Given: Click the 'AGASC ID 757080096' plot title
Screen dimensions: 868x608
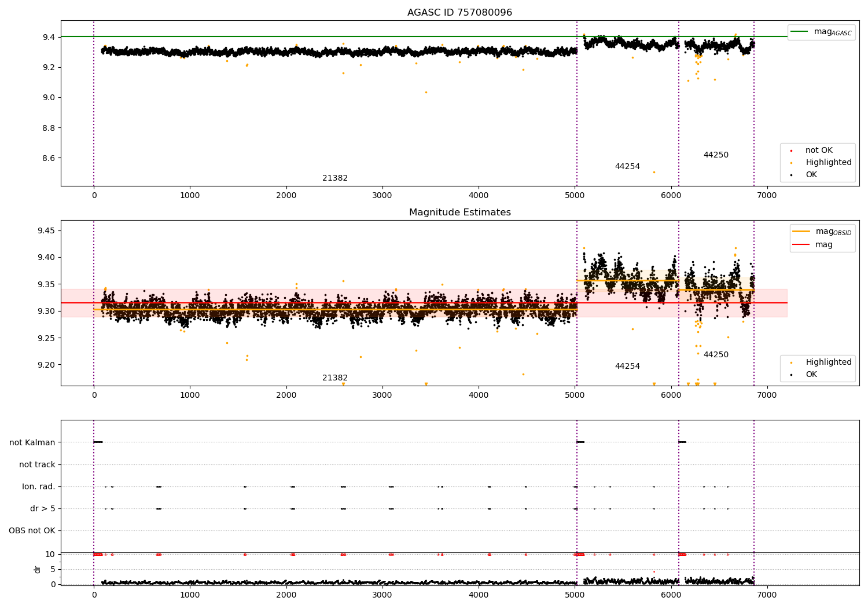Looking at the screenshot, I should (x=459, y=13).
